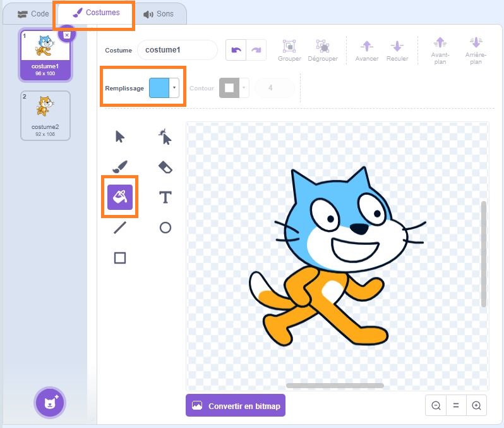This screenshot has width=504, height=428.
Task: Select the Circle tool
Action: pos(165,228)
